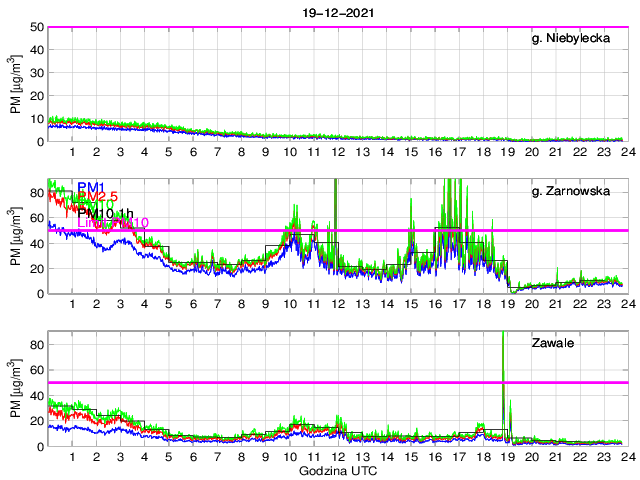Click y-tick 80 in the Zarnowska panel
The height and width of the screenshot is (480, 640).
click(37, 192)
